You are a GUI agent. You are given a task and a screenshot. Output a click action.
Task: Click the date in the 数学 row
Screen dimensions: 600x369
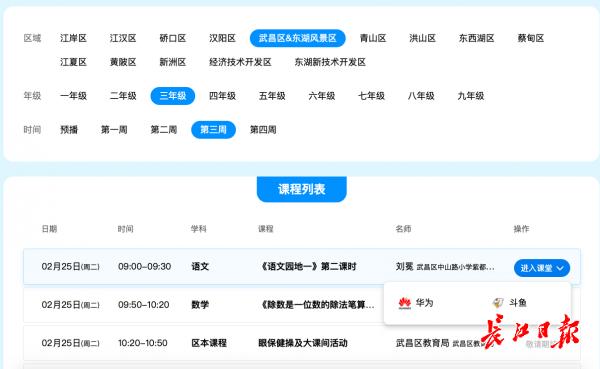pyautogui.click(x=70, y=305)
